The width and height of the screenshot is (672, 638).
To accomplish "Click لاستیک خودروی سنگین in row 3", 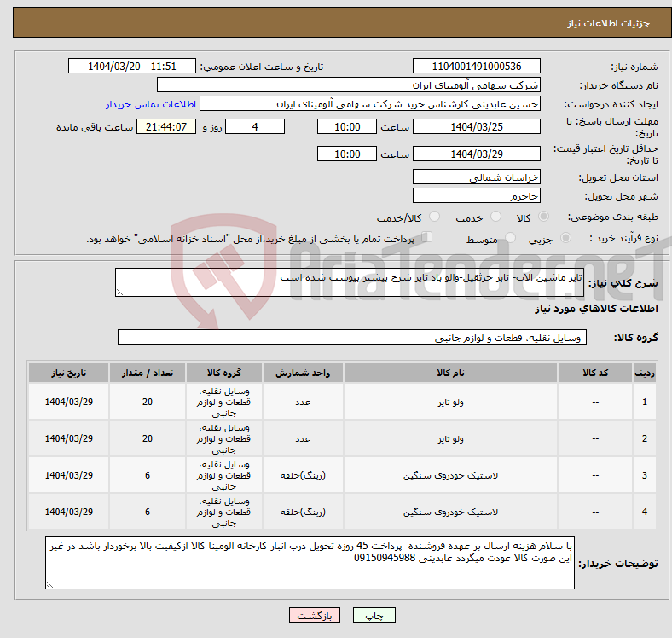I will coord(450,475).
